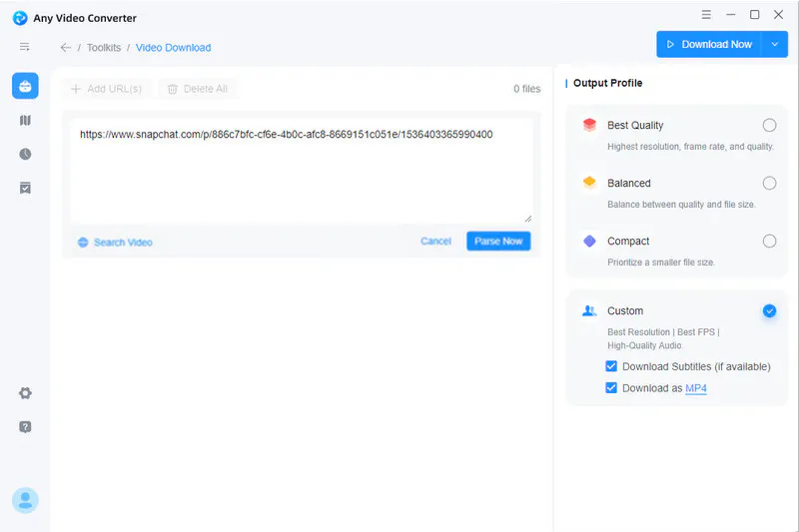Cancel the URL entry

(435, 241)
